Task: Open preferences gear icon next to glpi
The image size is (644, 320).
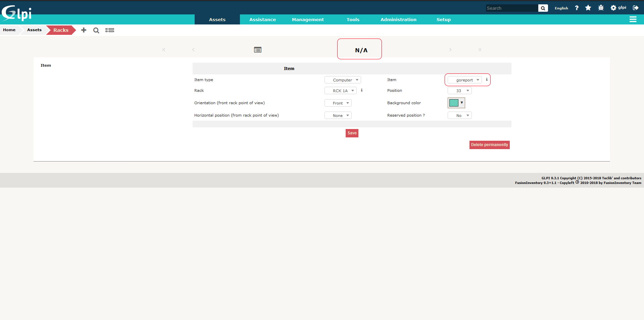Action: 613,8
